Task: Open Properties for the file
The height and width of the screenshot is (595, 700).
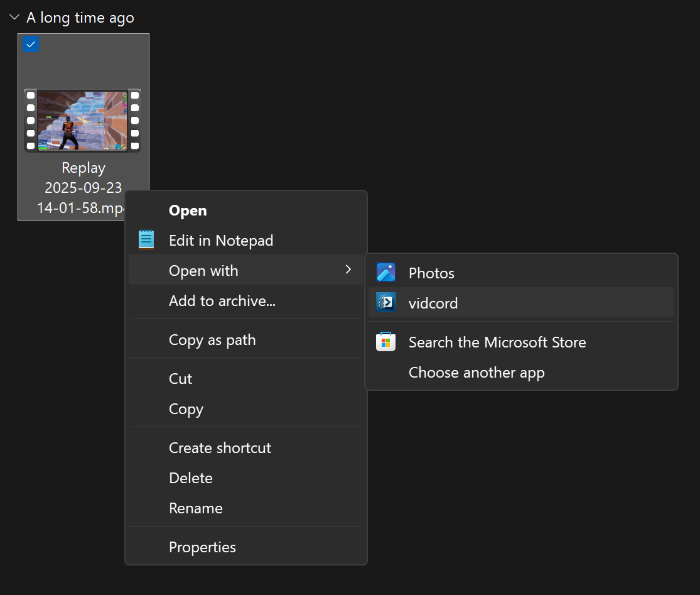Action: pos(246,547)
